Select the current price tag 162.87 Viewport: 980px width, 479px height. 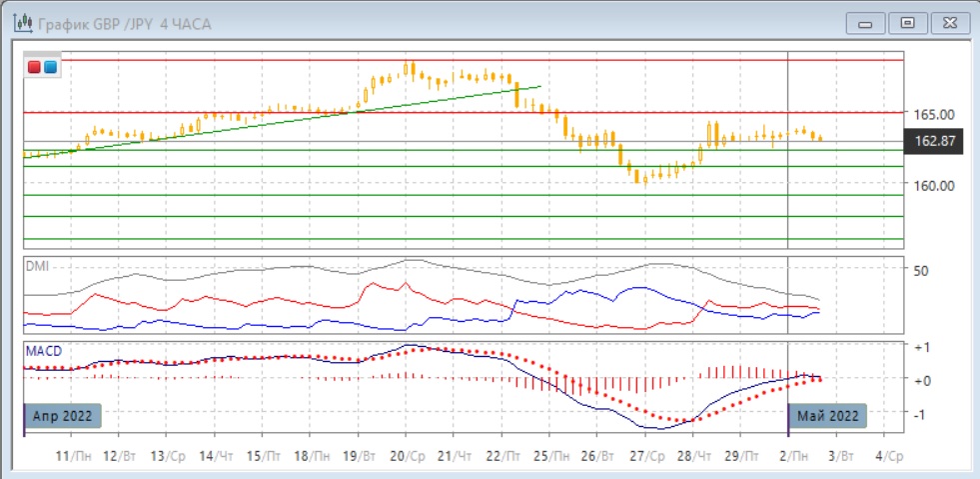pyautogui.click(x=936, y=142)
